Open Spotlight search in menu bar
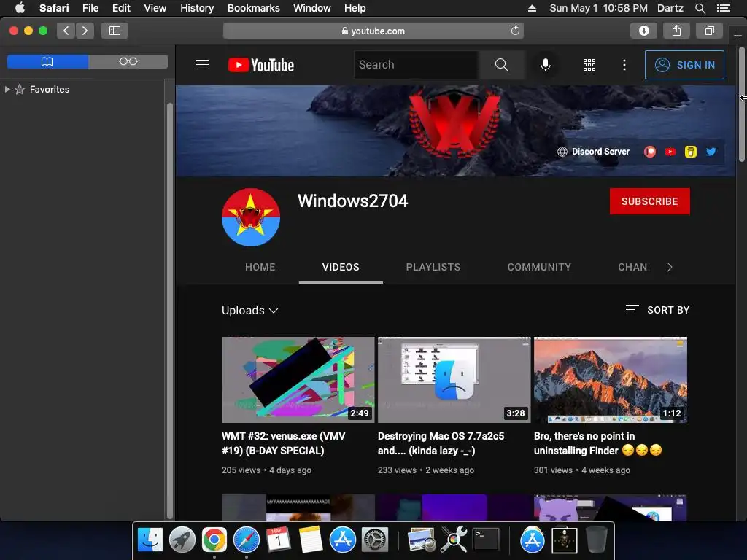 click(700, 8)
